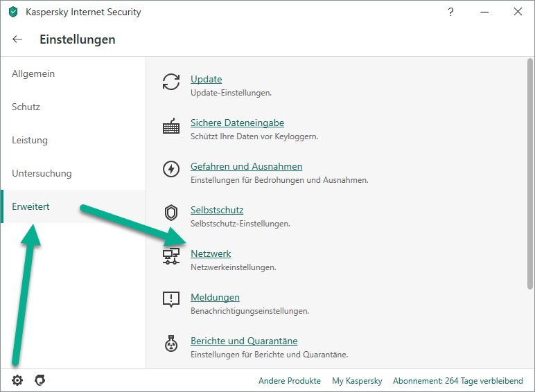Click the keyboard icon for Sichere Dateneingabe
The height and width of the screenshot is (392, 535).
click(x=170, y=126)
